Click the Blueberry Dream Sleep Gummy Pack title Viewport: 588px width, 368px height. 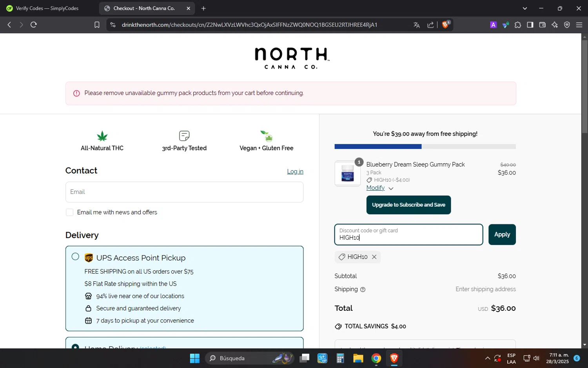(x=416, y=164)
